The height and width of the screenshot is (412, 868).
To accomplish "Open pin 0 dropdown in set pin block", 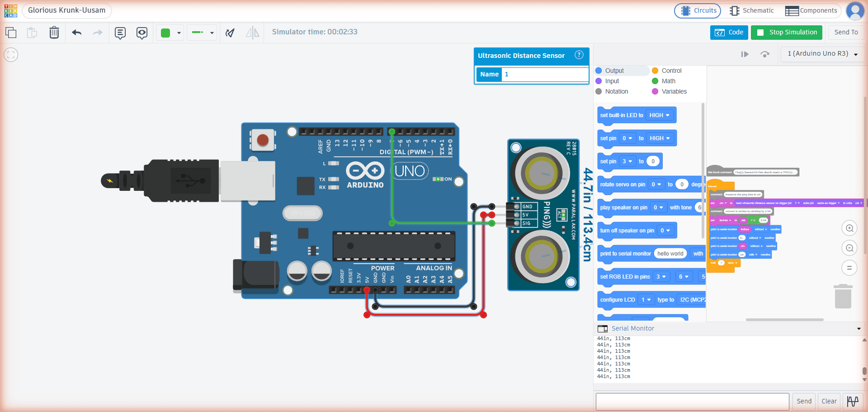I will [627, 138].
